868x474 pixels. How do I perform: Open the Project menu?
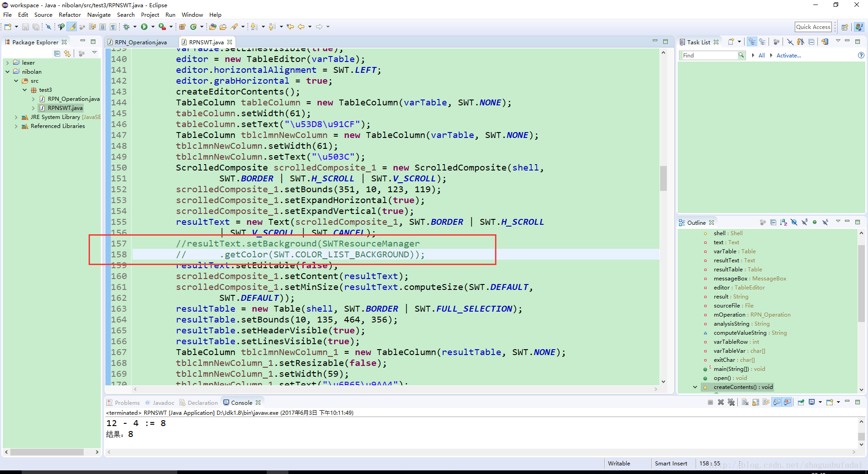150,14
